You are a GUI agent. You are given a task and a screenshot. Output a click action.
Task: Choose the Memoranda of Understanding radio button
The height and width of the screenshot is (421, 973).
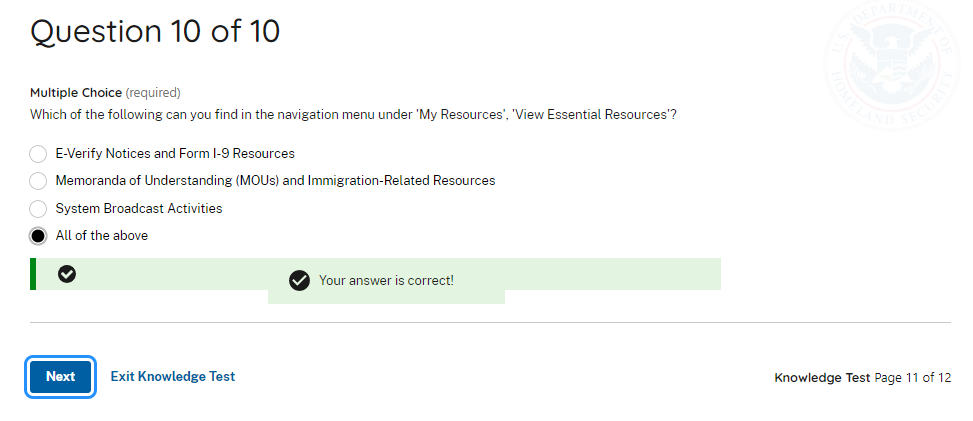(38, 181)
